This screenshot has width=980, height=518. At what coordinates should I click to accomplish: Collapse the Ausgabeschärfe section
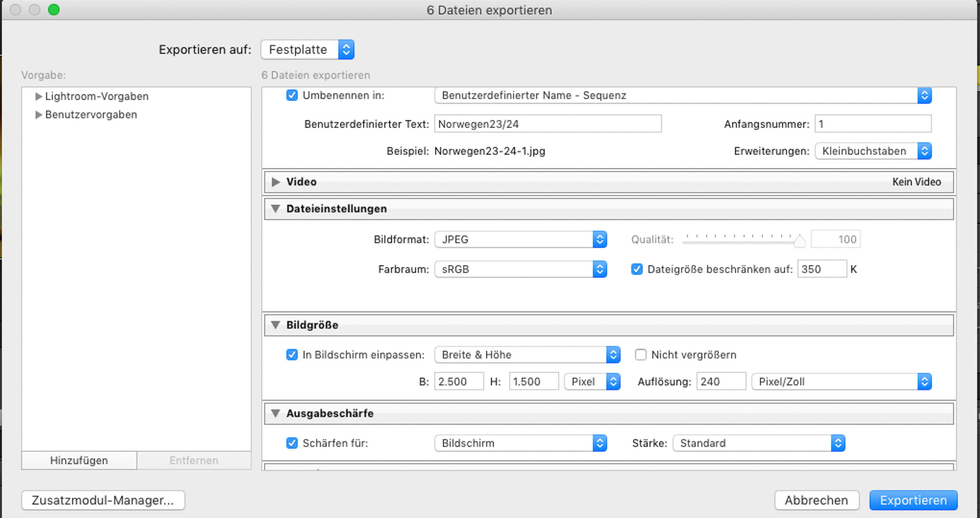(x=276, y=413)
